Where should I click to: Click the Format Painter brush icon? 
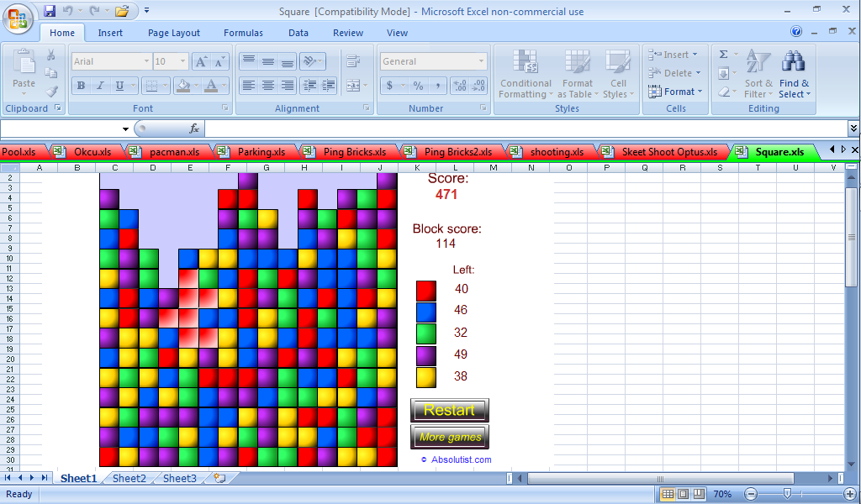[x=51, y=92]
